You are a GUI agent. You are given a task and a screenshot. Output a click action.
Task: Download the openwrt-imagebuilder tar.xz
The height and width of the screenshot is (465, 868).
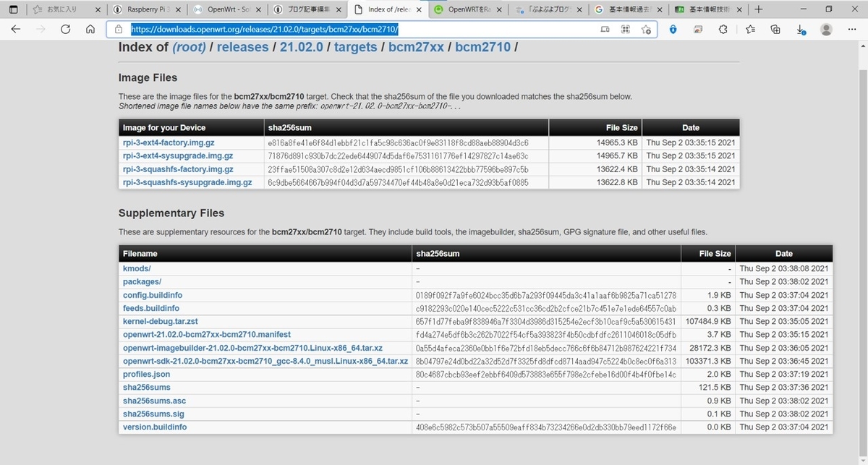(x=252, y=348)
